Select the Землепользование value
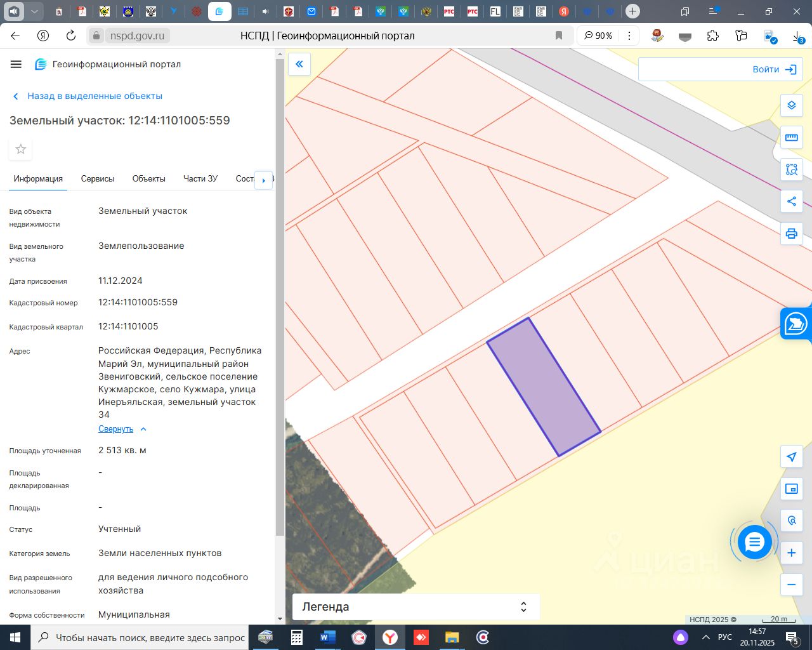812x650 pixels. 141,246
